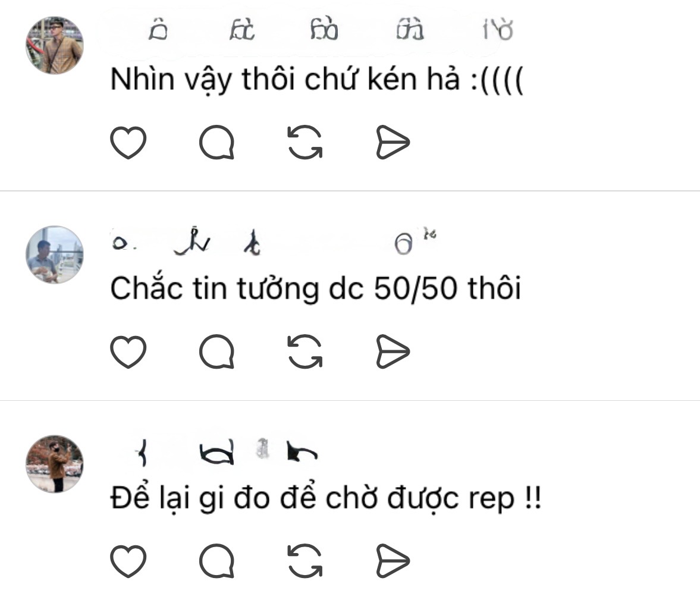700x603 pixels.
Task: Reply to the 'Chắc tin tưởng' comment
Action: tap(216, 351)
